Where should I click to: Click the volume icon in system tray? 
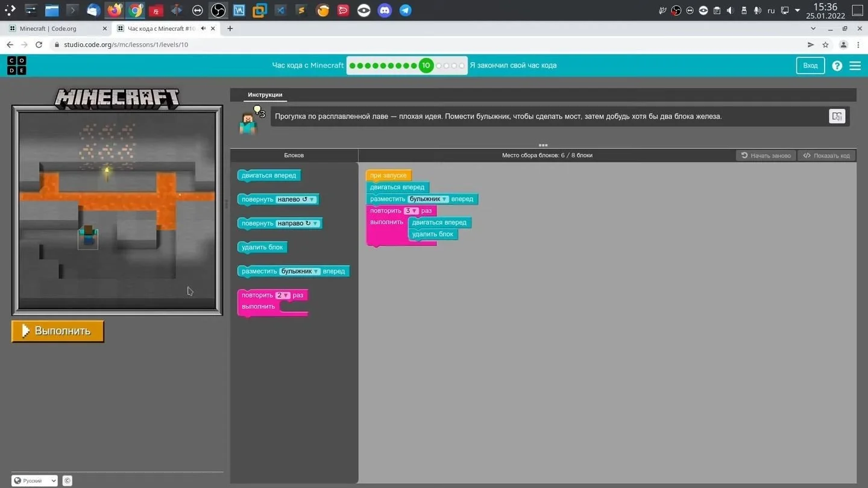point(730,10)
